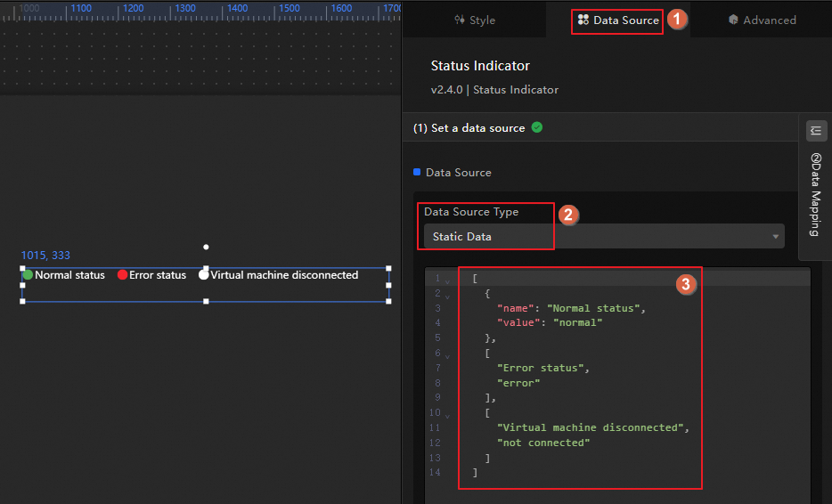Open the Data Mapping side panel
Screen dimensions: 832x504
(816, 193)
